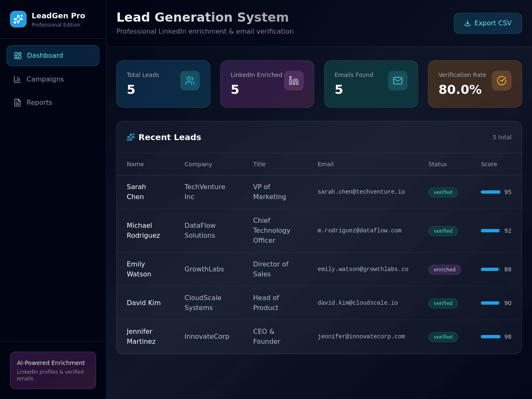Viewport: 532px width, 399px height.
Task: Click Michael Rodriguez's score bar showing 92
Action: coord(491,231)
